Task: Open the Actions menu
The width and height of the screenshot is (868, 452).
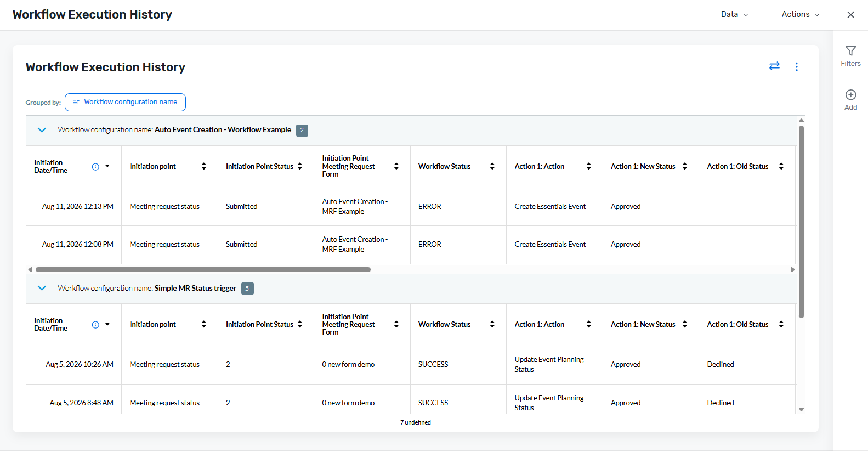Action: click(x=800, y=14)
